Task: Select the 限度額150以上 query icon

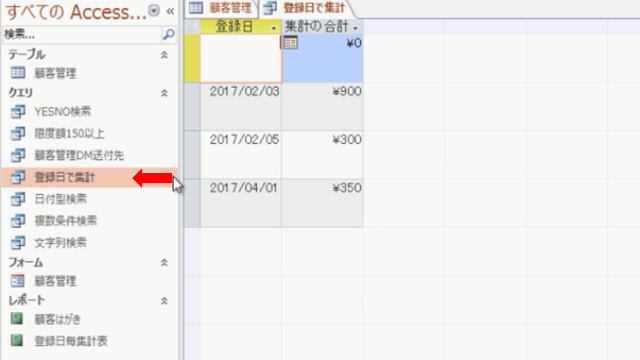Action: point(18,133)
